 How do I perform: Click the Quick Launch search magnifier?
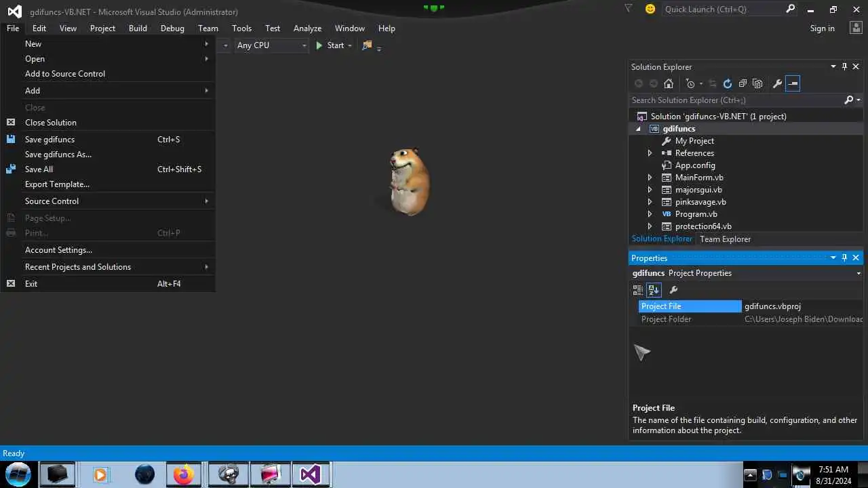tap(790, 9)
